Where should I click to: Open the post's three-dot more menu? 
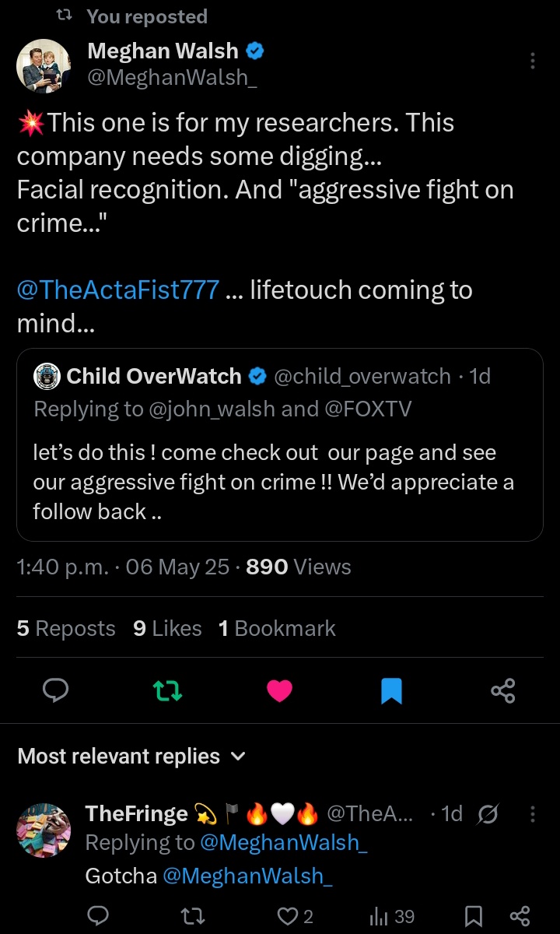pos(532,61)
